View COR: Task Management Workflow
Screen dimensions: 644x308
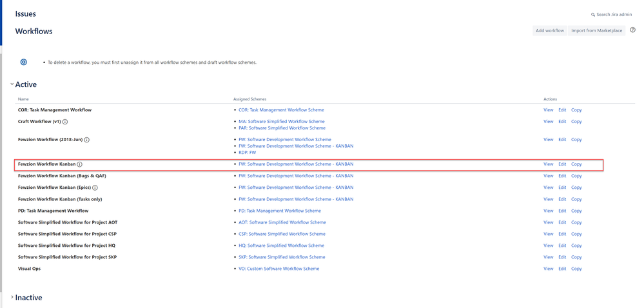point(549,110)
